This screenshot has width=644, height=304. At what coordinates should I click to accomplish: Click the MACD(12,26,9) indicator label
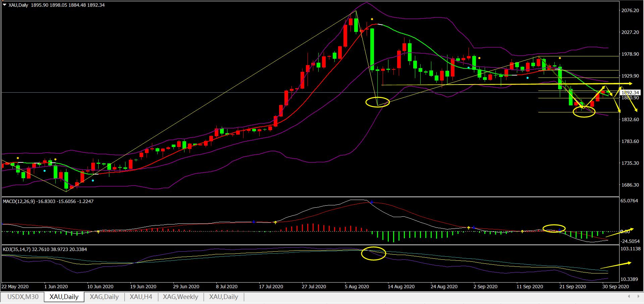click(x=48, y=201)
